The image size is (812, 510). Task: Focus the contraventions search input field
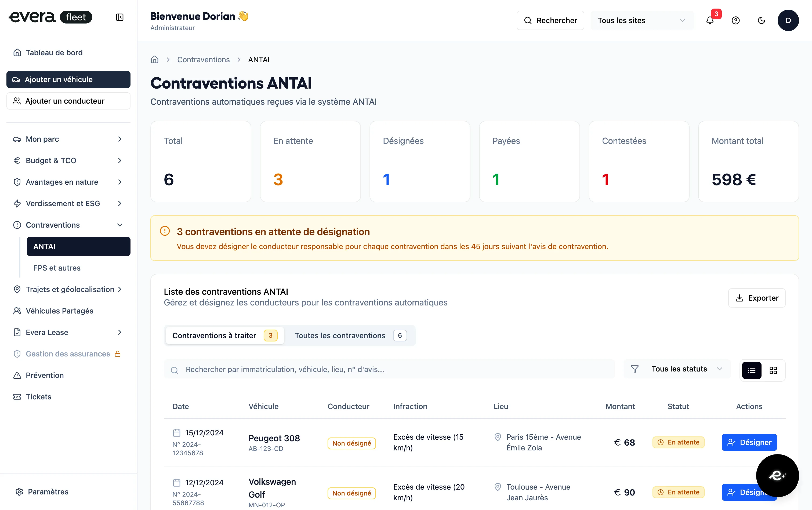point(389,369)
